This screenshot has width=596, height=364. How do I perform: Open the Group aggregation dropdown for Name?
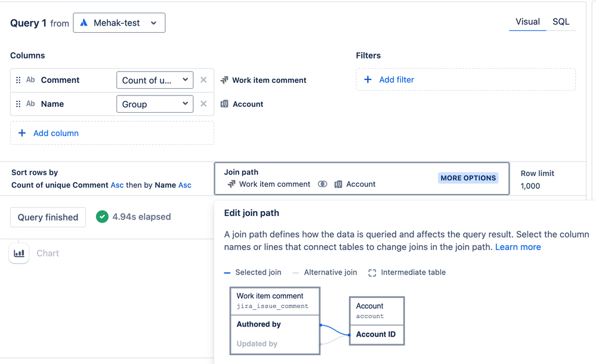(155, 104)
